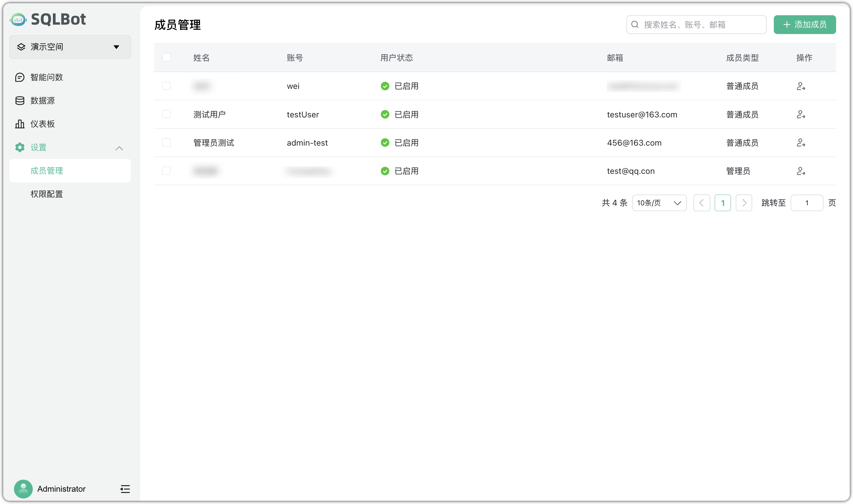This screenshot has height=504, width=853.
Task: Open 成员管理 from the settings menu
Action: click(47, 171)
